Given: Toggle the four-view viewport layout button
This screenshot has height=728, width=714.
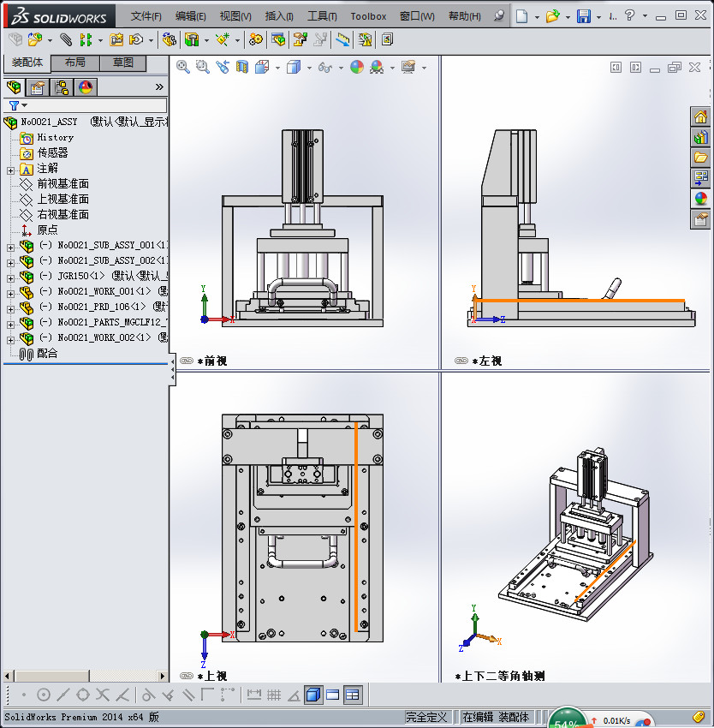Looking at the screenshot, I should point(353,695).
